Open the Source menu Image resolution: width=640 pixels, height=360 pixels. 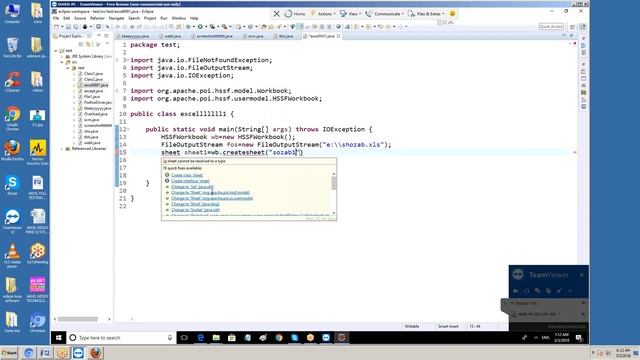coord(80,18)
